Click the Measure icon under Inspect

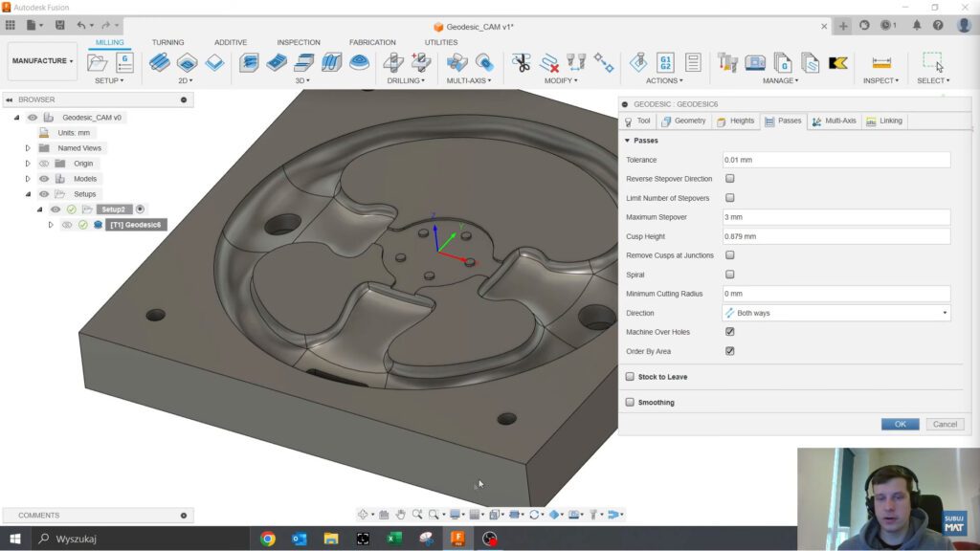880,63
